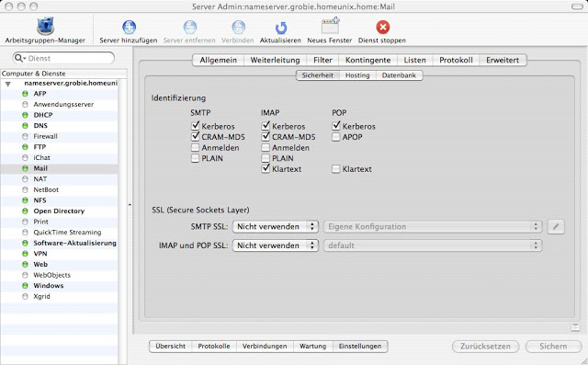This screenshot has width=588, height=365.
Task: Show the Verbindungen view
Action: pos(265,347)
